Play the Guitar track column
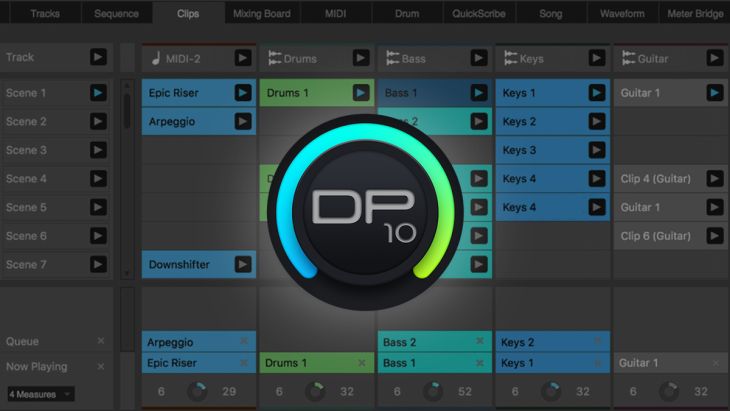 [714, 58]
